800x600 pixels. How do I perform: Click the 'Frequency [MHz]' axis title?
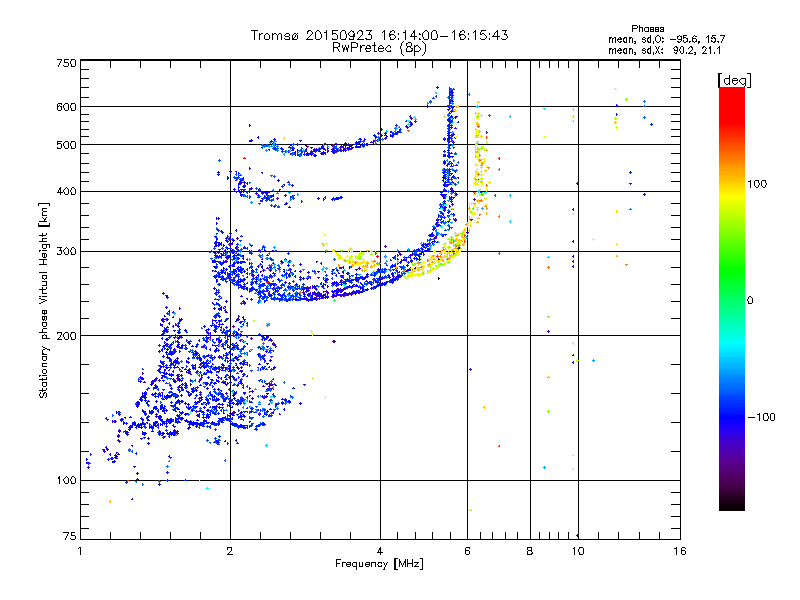pyautogui.click(x=379, y=564)
